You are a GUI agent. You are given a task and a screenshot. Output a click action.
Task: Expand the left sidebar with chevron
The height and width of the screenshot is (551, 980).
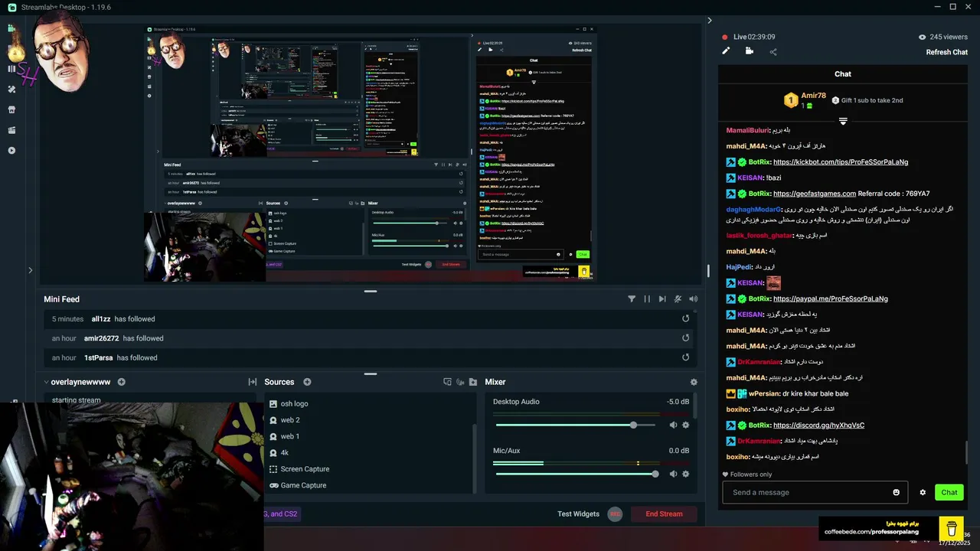tap(31, 270)
